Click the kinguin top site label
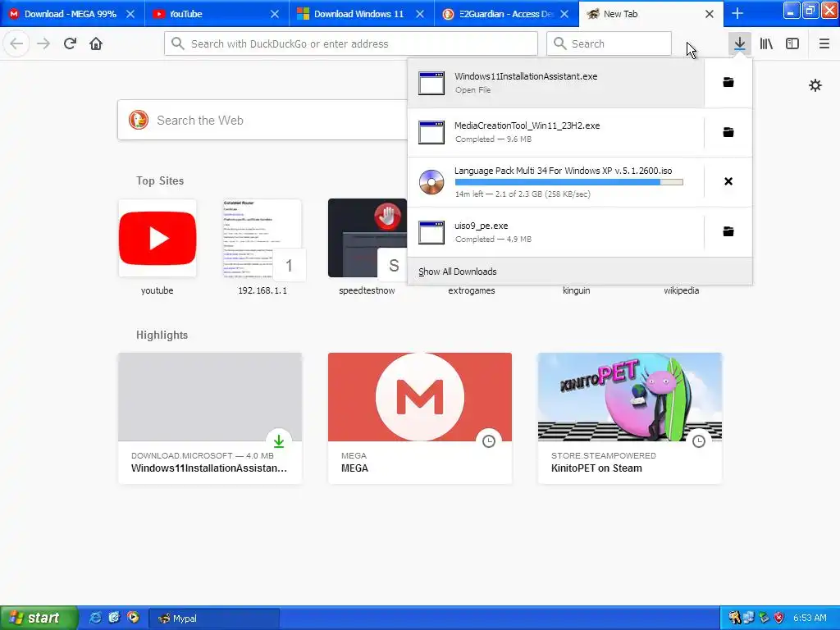 pyautogui.click(x=577, y=290)
